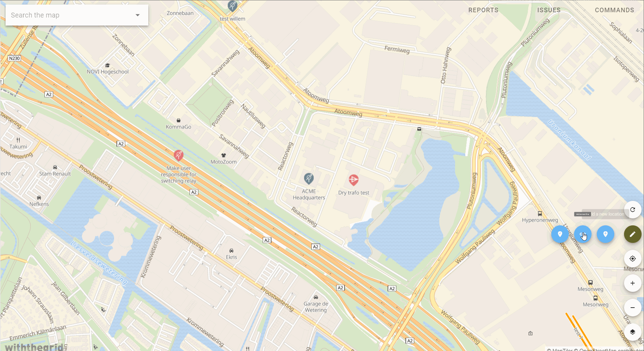
Task: Toggle the pencil edit mode button
Action: coord(632,234)
